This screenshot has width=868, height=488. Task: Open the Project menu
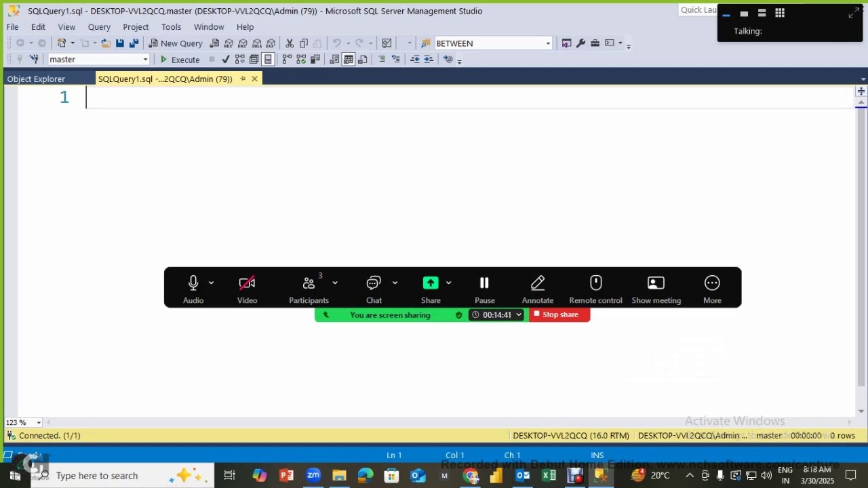click(x=136, y=27)
